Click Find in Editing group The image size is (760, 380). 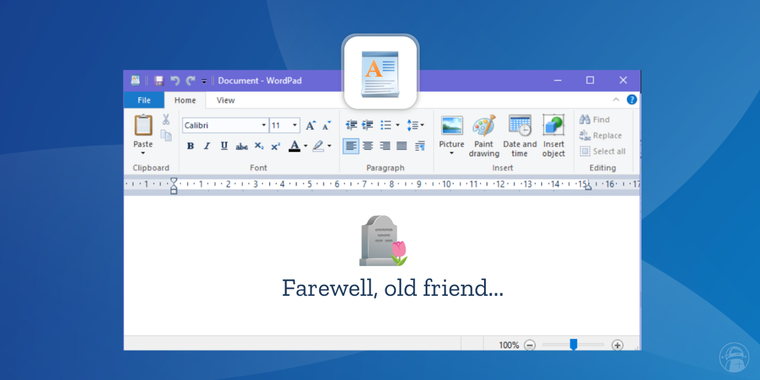[594, 120]
